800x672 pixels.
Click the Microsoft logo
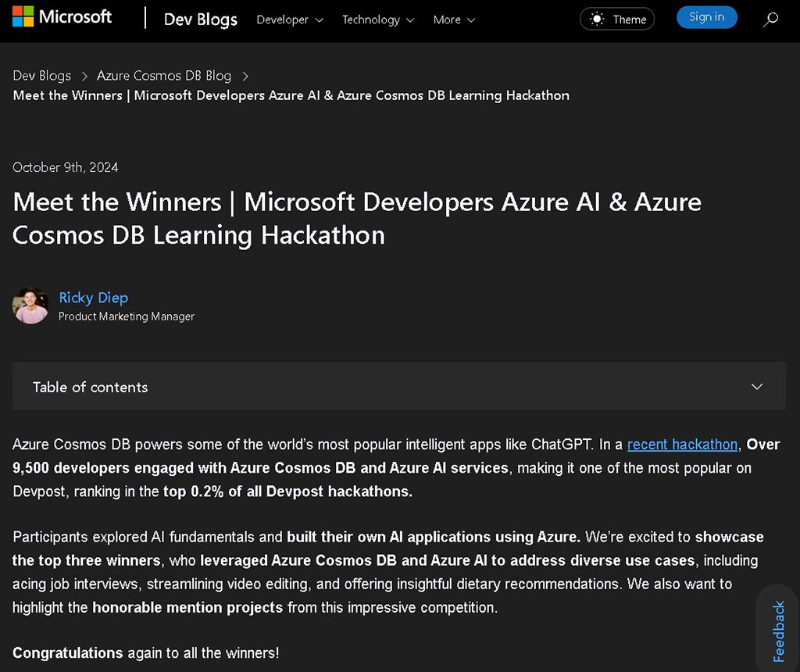click(62, 17)
